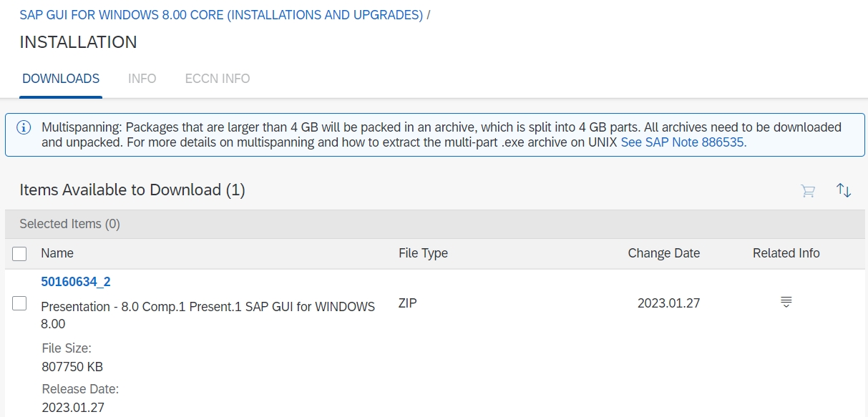This screenshot has width=868, height=417.
Task: Check the box for 50160634_2 item
Action: coord(20,303)
